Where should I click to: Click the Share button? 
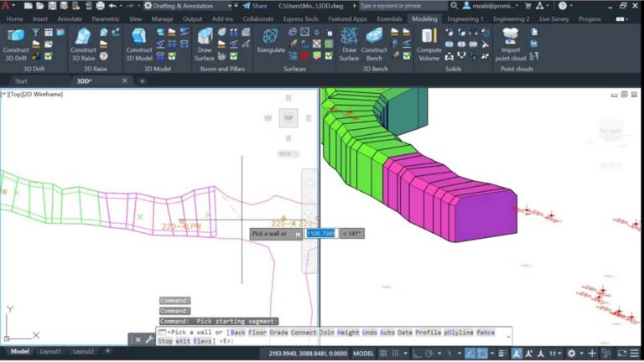pos(255,6)
